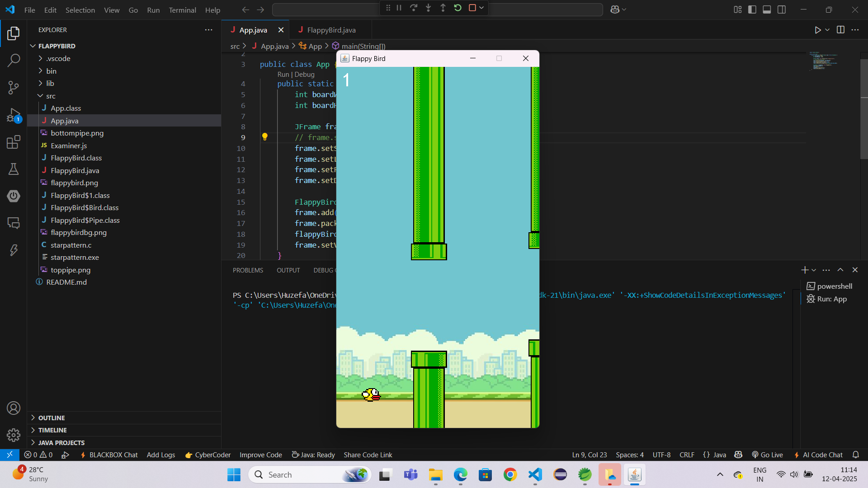Close the App.java tab
Screen dimensions: 868x488
click(x=281, y=30)
